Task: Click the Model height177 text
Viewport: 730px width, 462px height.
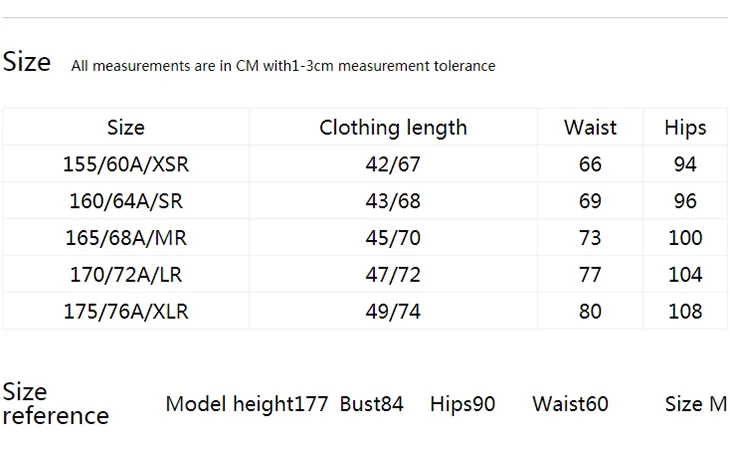Action: pos(247,404)
